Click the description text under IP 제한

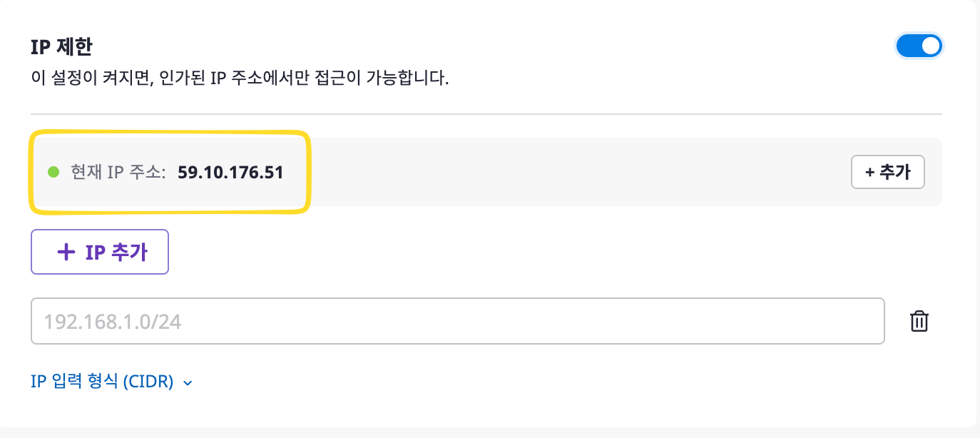point(240,78)
